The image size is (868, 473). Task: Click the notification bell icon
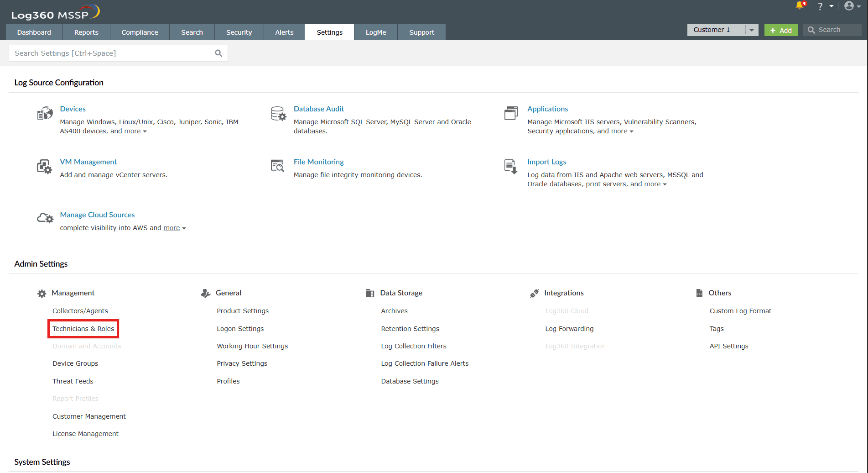(800, 5)
